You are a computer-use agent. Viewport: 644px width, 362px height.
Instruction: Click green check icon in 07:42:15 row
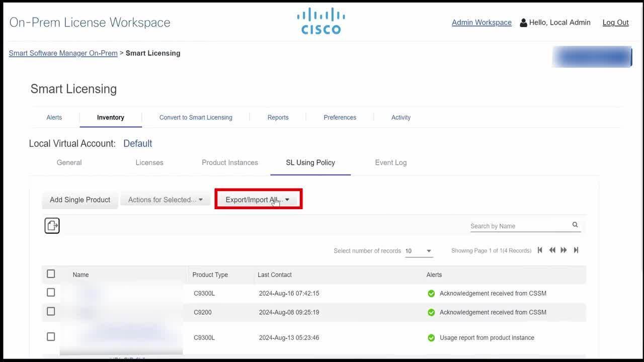tap(431, 294)
